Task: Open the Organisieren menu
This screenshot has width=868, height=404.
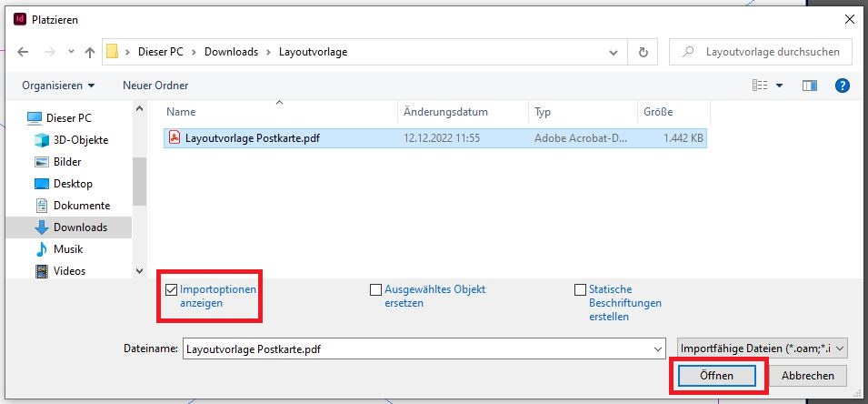Action: pyautogui.click(x=58, y=86)
